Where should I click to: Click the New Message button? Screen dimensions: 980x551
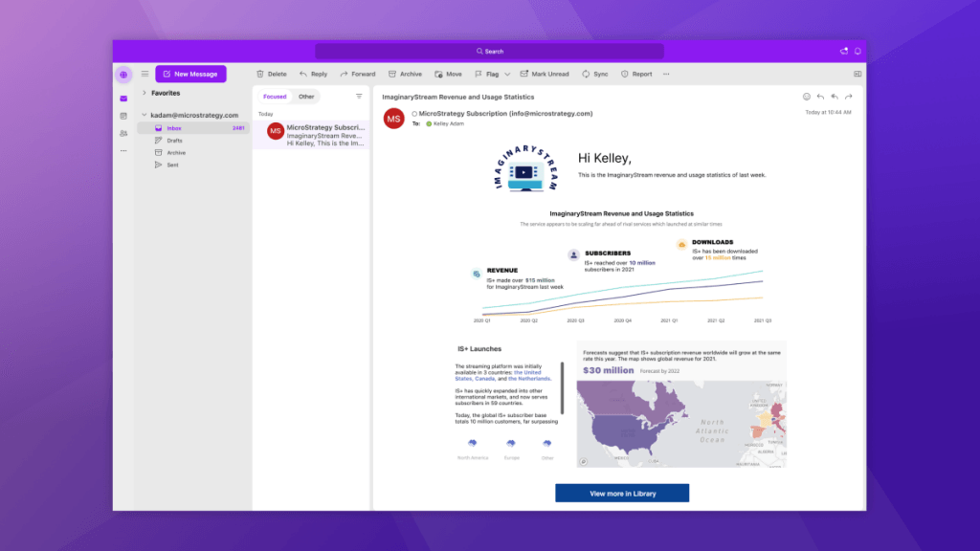point(190,74)
